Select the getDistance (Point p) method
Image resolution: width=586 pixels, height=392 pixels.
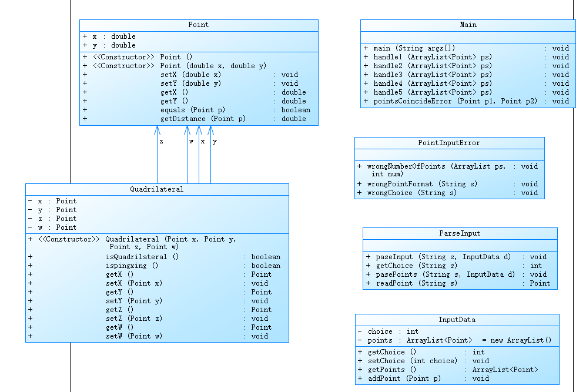coord(195,119)
